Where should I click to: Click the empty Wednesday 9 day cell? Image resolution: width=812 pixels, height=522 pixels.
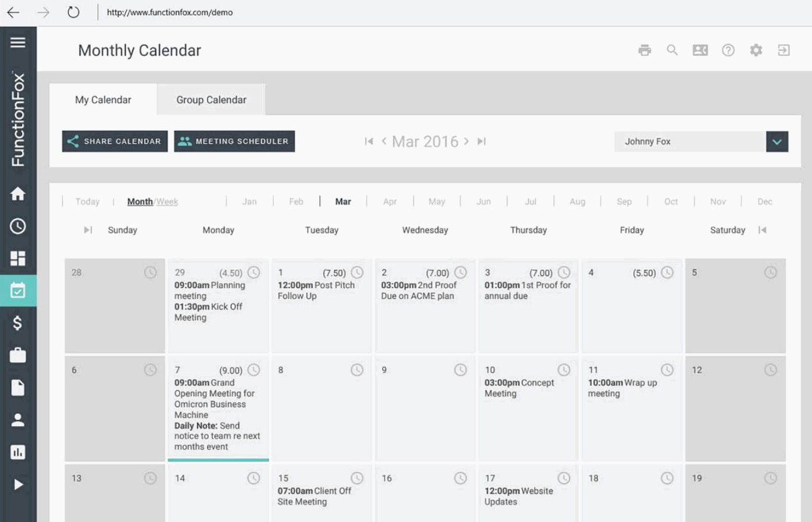425,409
